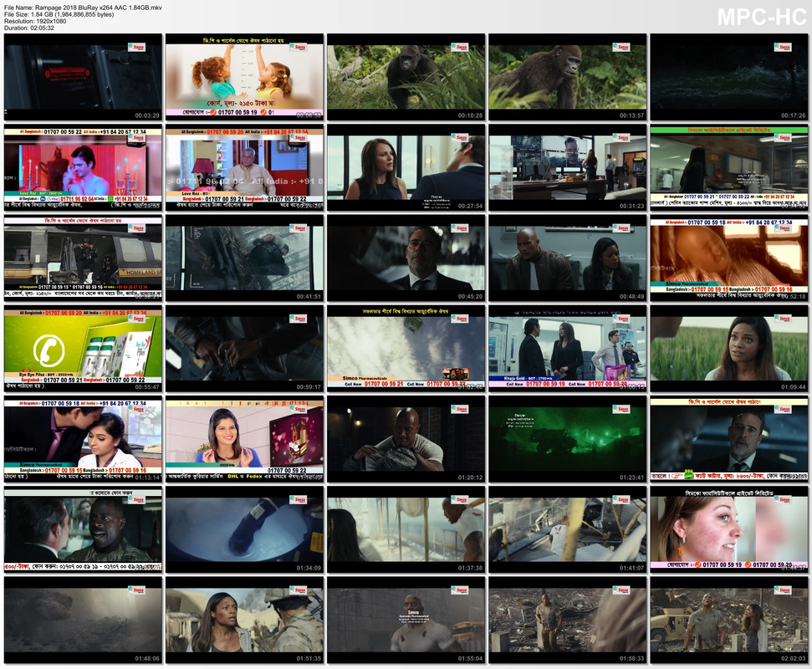
Task: Select the office video-call thumbnail at 00:31:23
Action: pyautogui.click(x=568, y=168)
